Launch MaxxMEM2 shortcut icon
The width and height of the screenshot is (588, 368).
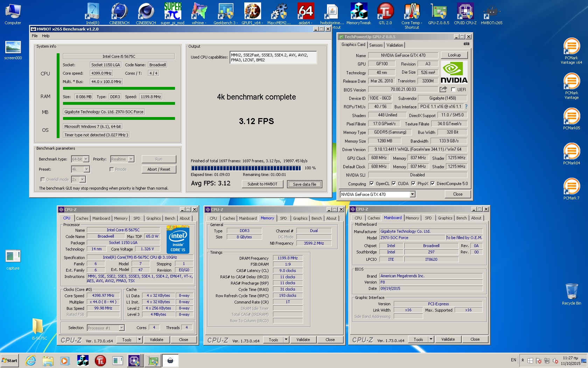[x=279, y=14]
